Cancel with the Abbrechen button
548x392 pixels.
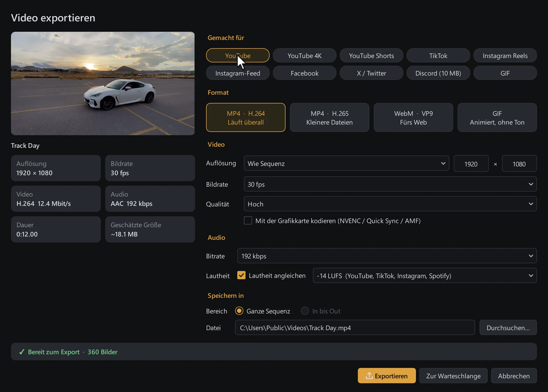[x=514, y=376]
